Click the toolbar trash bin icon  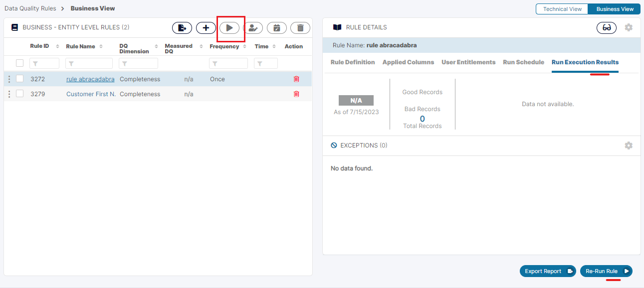300,28
